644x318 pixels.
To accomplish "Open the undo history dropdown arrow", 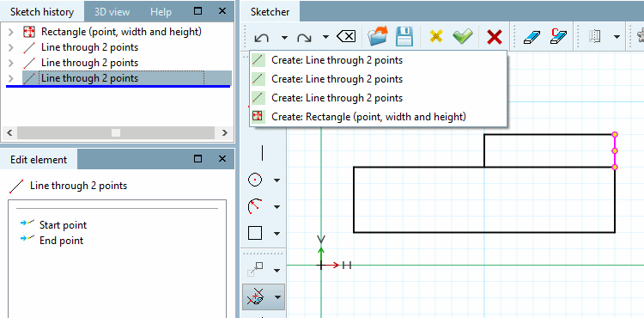I will tap(284, 38).
